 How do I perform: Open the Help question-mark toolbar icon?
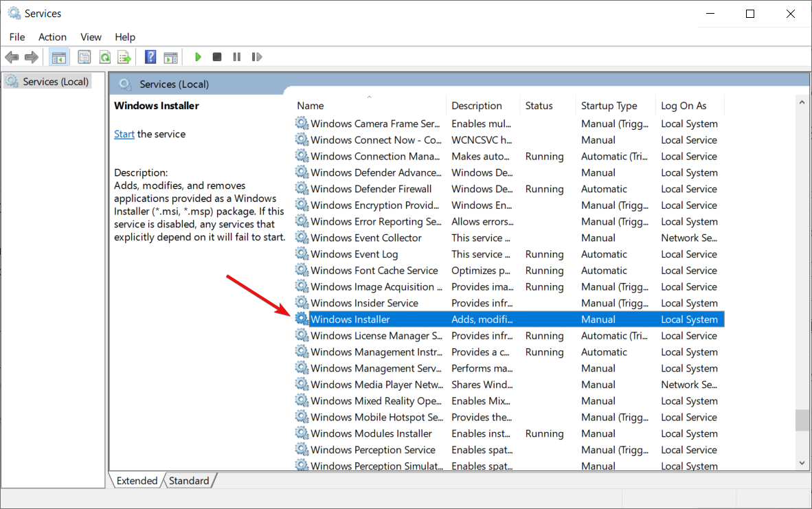(x=150, y=57)
